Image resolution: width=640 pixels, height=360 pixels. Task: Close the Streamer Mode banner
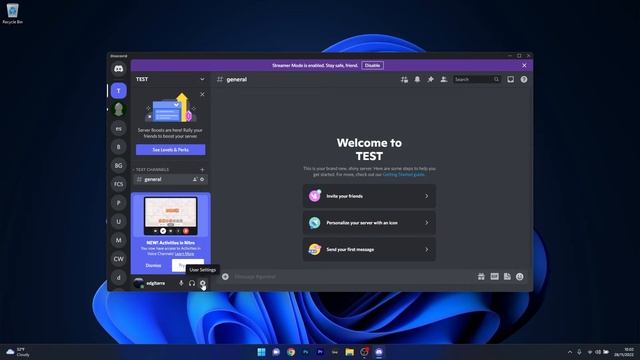tap(524, 65)
